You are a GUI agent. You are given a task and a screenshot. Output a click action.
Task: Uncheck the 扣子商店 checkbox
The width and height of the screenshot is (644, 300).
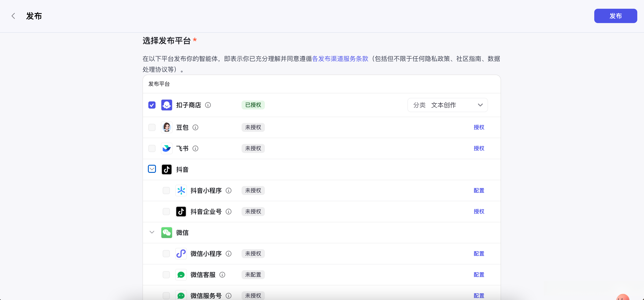(152, 105)
